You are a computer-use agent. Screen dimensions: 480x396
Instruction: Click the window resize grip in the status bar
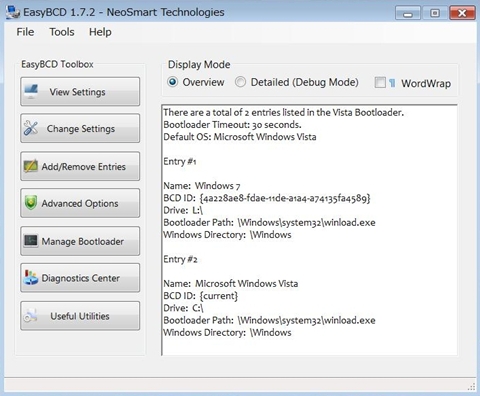tap(471, 387)
